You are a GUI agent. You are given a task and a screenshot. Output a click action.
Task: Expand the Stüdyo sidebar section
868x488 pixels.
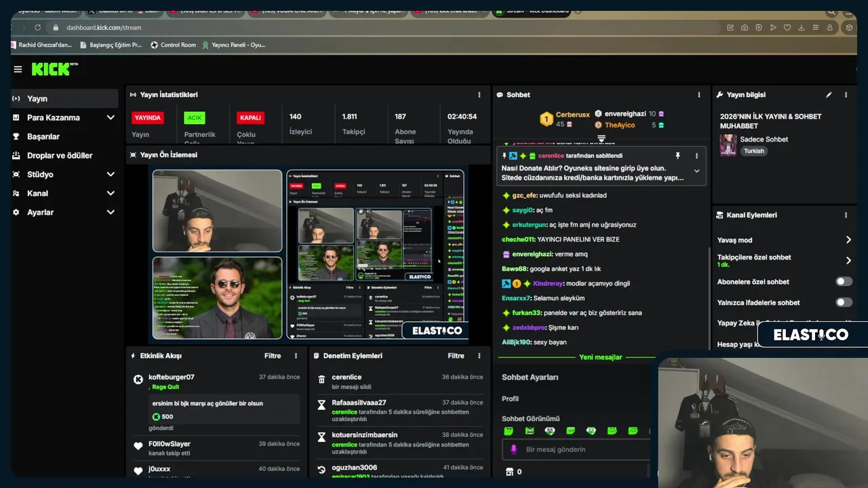pos(64,174)
